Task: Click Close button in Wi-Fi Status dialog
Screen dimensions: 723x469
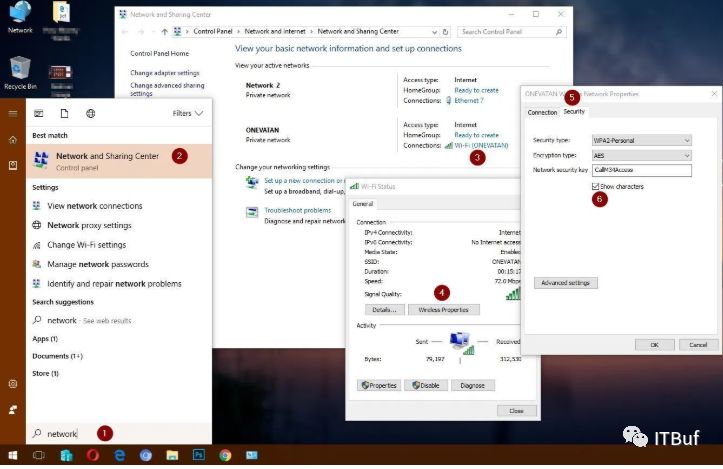Action: click(516, 410)
